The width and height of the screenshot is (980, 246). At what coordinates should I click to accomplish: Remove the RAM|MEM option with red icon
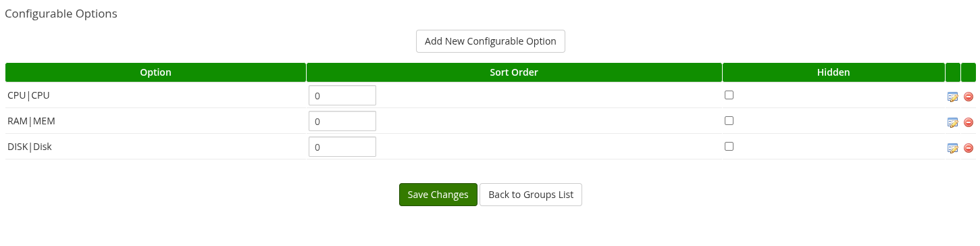click(968, 122)
